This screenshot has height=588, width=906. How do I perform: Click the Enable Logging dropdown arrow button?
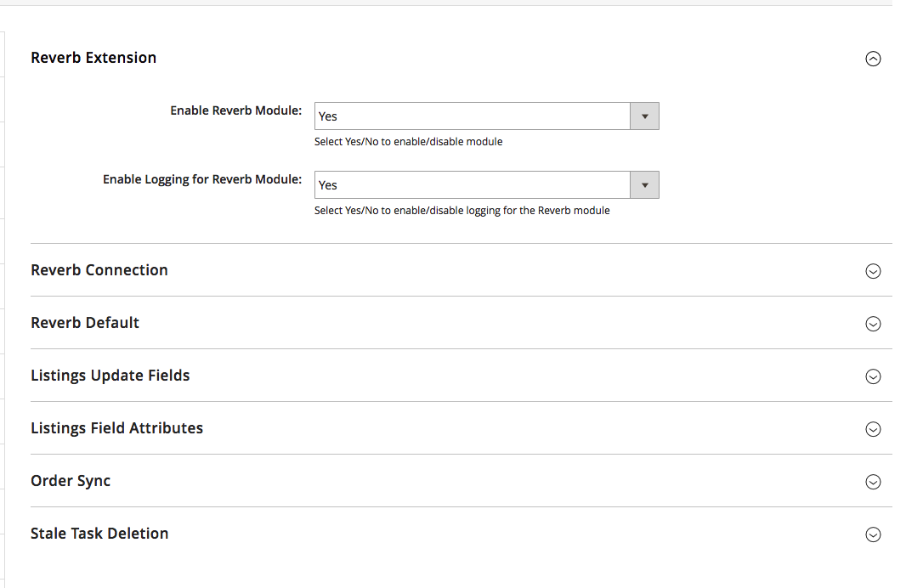tap(644, 185)
